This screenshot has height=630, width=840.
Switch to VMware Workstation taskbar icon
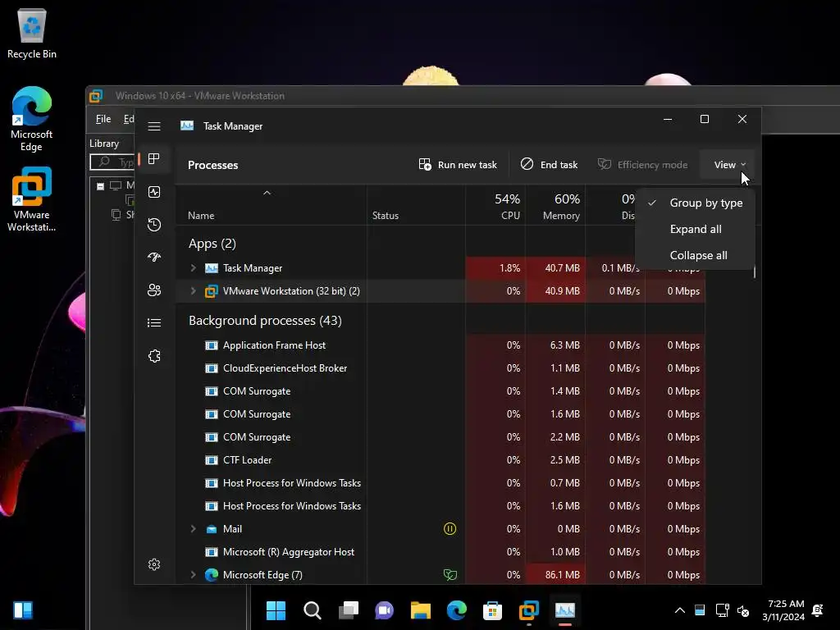pos(529,610)
